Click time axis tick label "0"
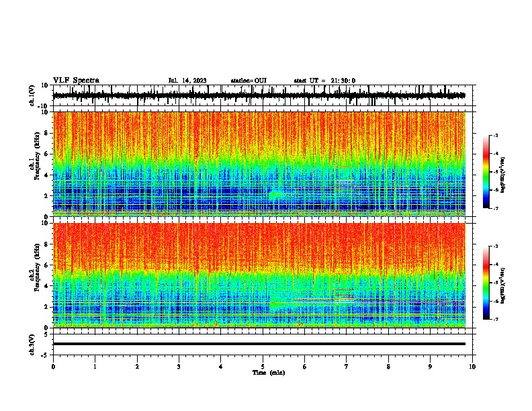 pyautogui.click(x=53, y=367)
